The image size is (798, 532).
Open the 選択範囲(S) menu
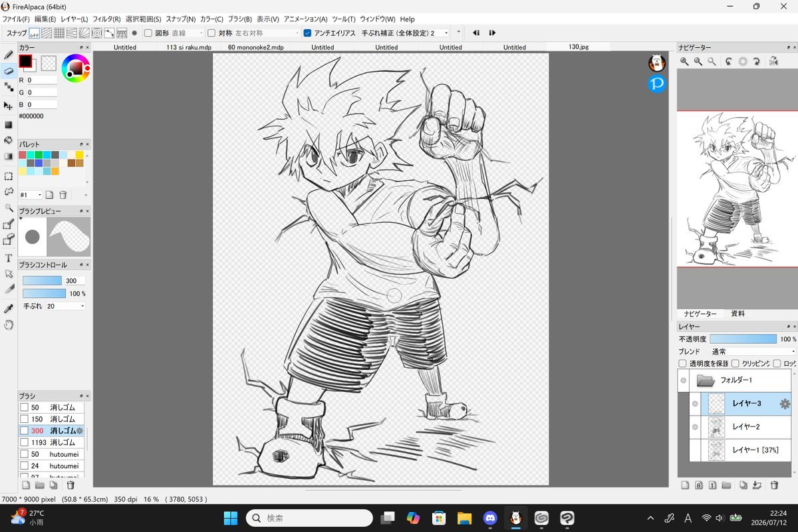pyautogui.click(x=144, y=19)
